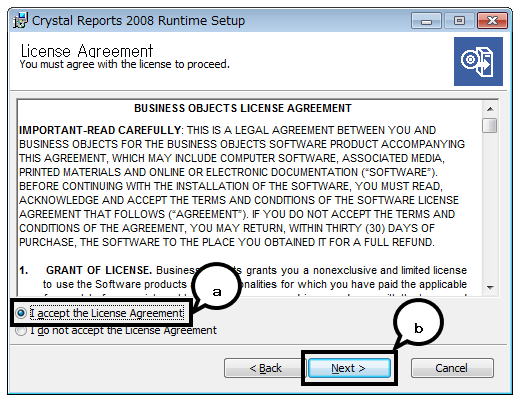Click the setup installer icon in title bar

tap(20, 20)
